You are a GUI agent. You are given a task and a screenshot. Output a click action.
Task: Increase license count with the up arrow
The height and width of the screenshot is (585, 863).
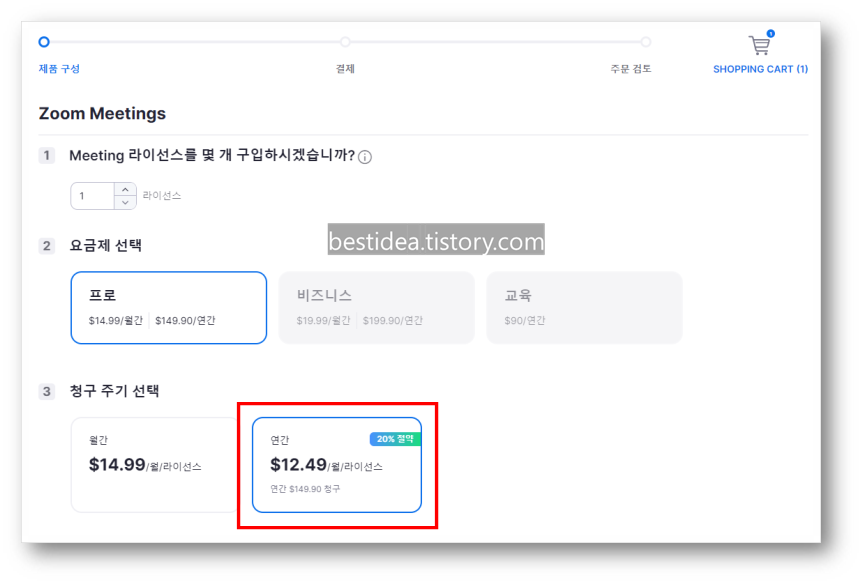point(125,189)
